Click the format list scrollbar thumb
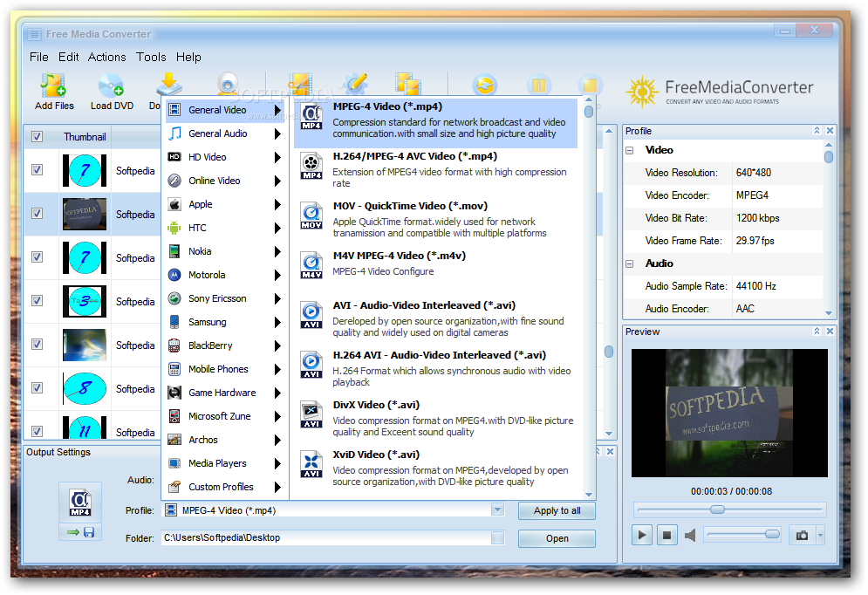 coord(589,112)
